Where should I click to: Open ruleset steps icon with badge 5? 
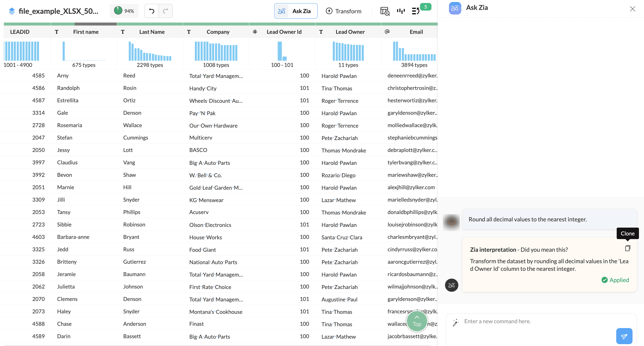[416, 11]
